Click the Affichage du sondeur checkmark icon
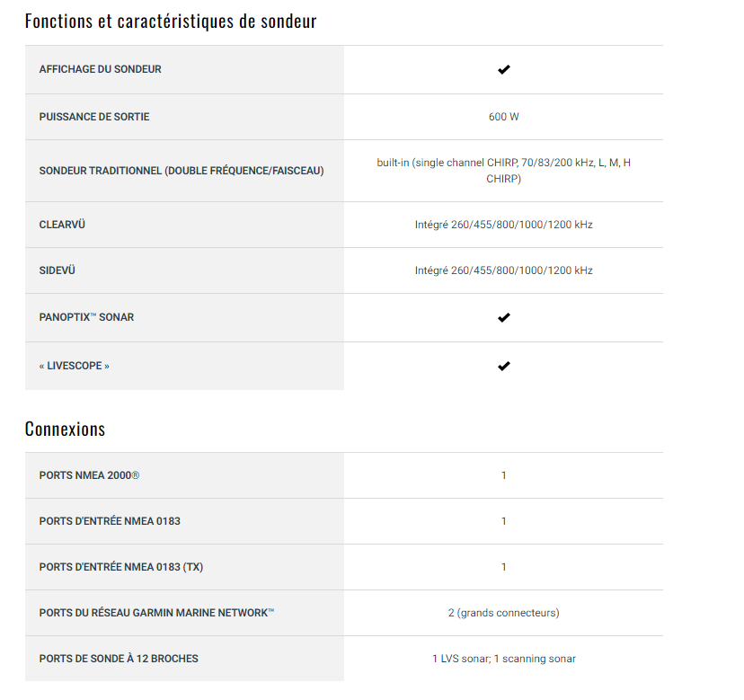This screenshot has width=744, height=700. (503, 70)
